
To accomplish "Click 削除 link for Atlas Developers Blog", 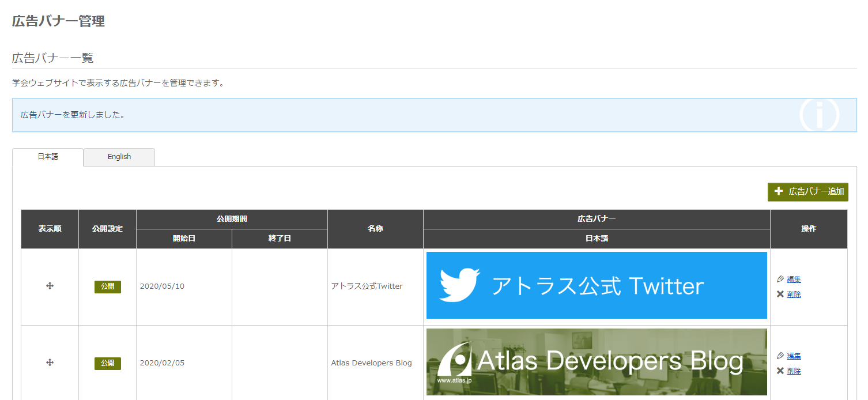I will coord(794,371).
